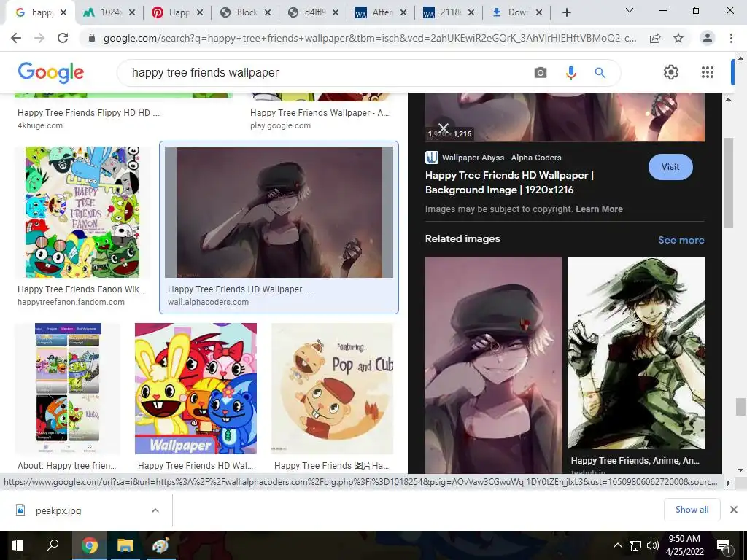
Task: Close the Pinterest Happ tab
Action: tap(200, 13)
